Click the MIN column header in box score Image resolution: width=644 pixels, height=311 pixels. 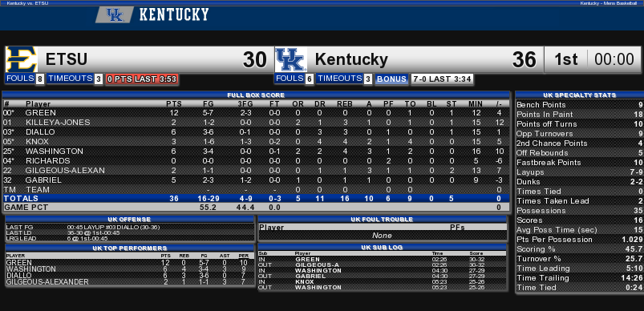[476, 104]
